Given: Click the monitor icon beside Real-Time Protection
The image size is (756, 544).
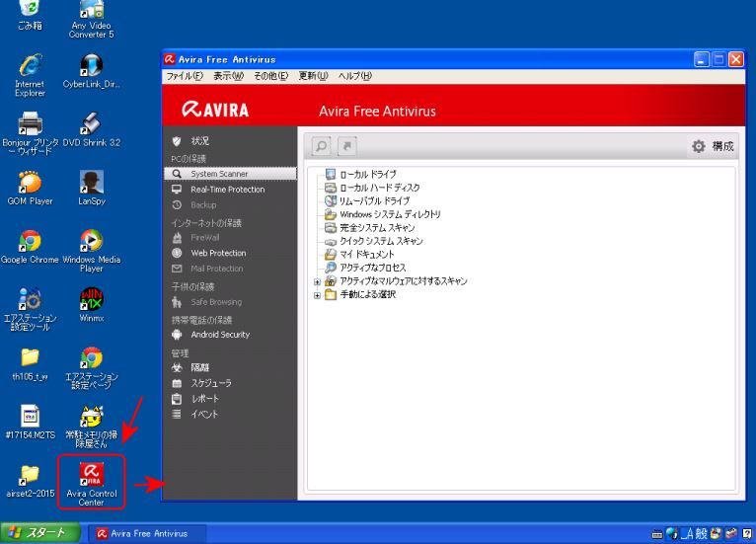Looking at the screenshot, I should coord(177,190).
